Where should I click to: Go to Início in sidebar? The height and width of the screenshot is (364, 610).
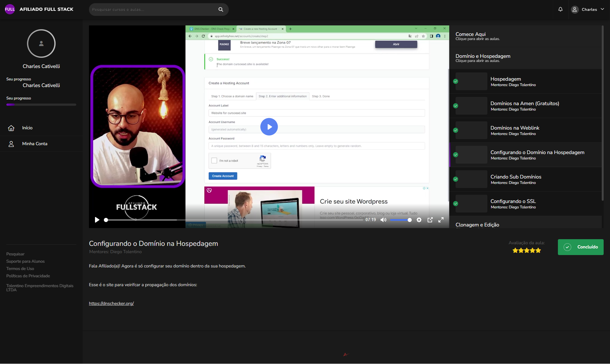pos(27,128)
